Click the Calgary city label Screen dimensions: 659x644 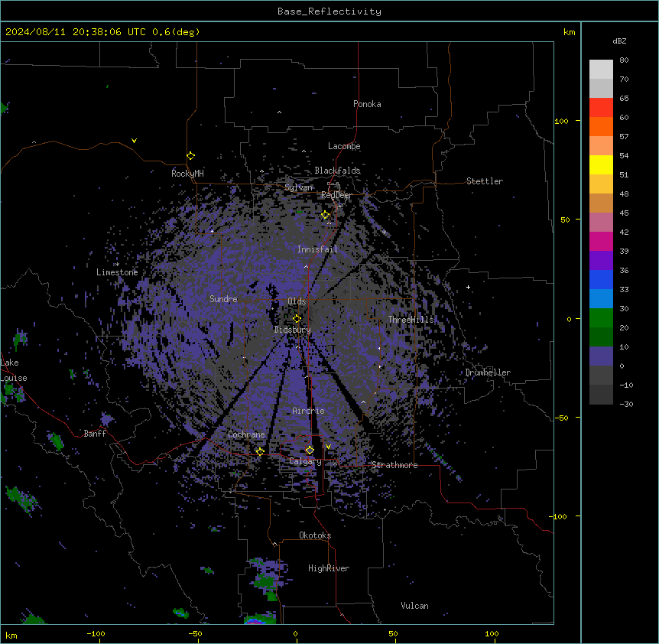point(305,461)
